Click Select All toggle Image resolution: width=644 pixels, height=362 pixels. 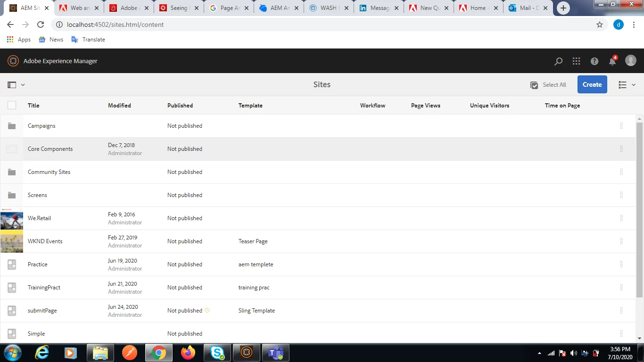(548, 85)
